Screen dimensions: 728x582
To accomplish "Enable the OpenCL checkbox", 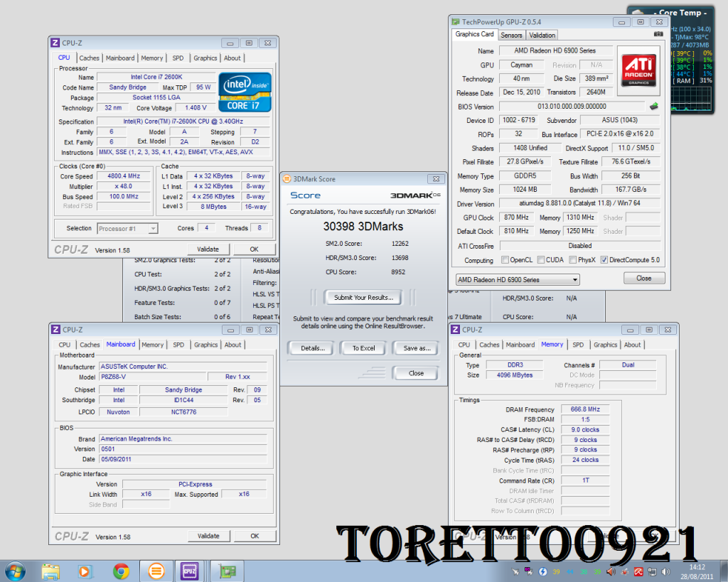I will 505,260.
